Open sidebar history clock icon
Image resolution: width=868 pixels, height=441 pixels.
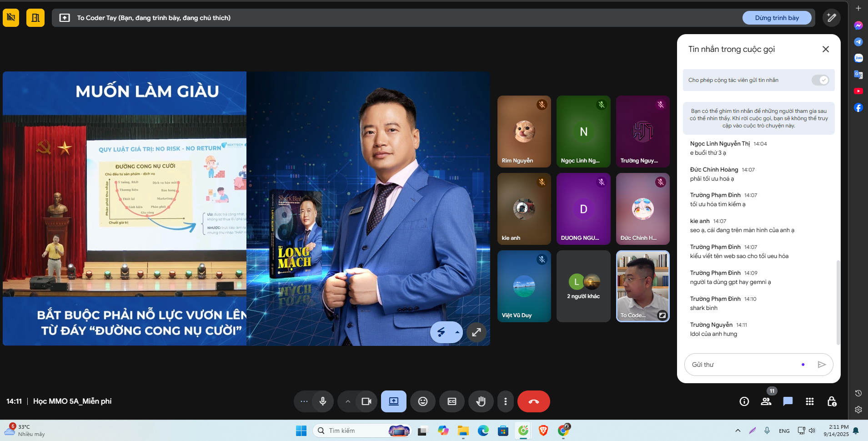pyautogui.click(x=858, y=393)
